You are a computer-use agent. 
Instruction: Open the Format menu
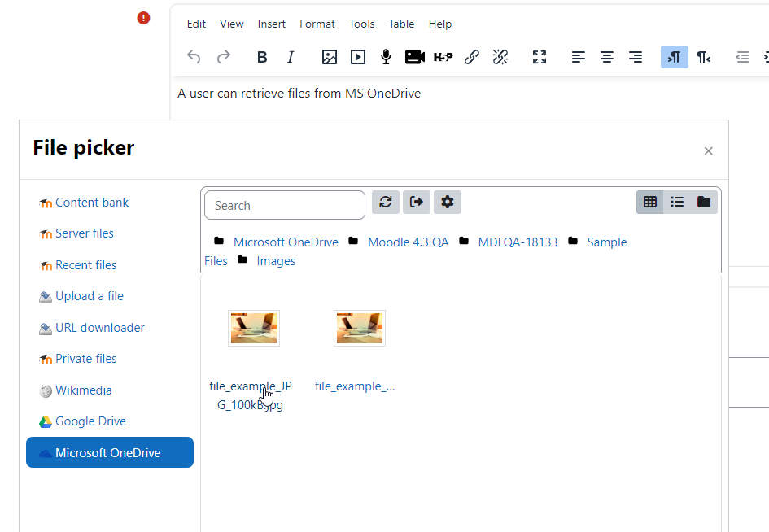[x=317, y=24]
